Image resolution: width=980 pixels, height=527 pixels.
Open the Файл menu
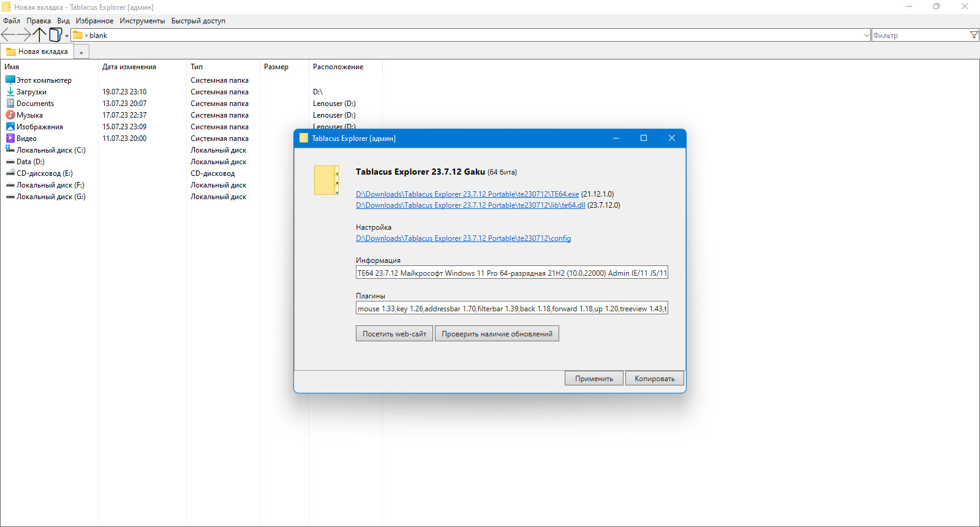click(x=12, y=21)
